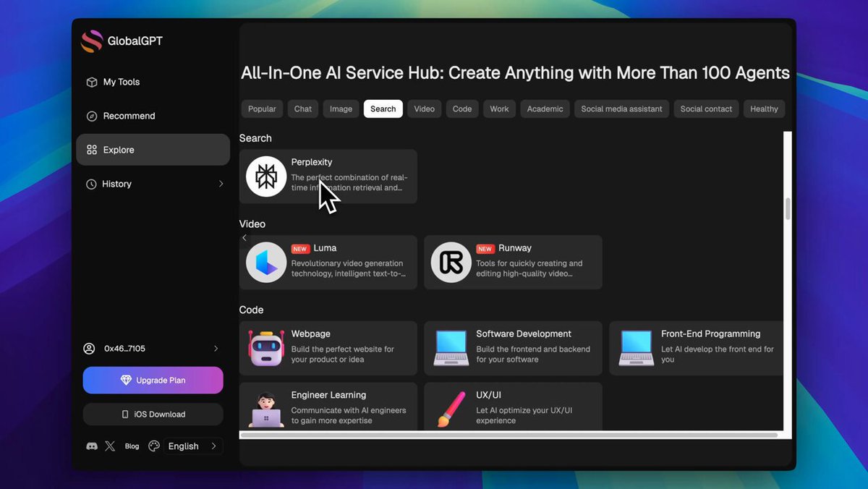Click the account avatar icon
868x489 pixels.
(90, 349)
